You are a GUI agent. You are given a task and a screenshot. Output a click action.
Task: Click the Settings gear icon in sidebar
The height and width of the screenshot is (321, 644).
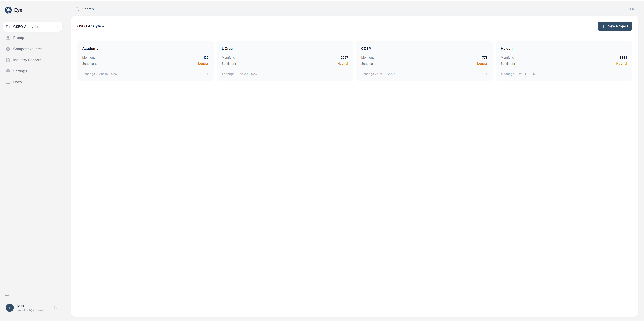coord(8,71)
